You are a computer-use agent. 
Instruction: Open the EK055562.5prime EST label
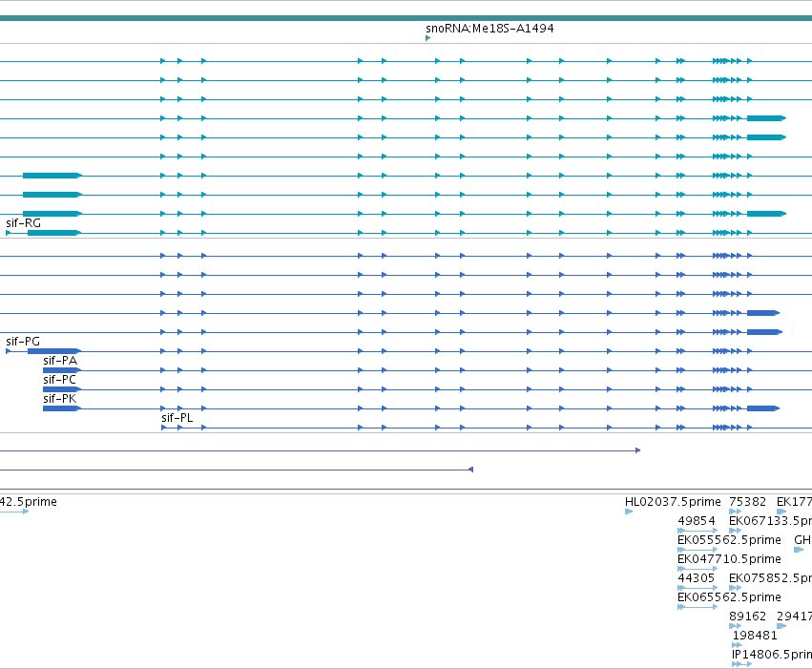click(x=729, y=540)
